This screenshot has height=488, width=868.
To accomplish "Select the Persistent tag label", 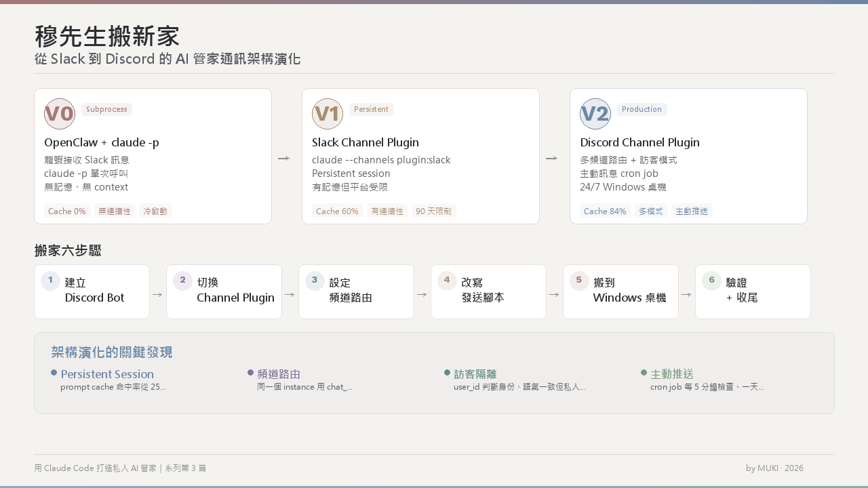I will pos(372,109).
